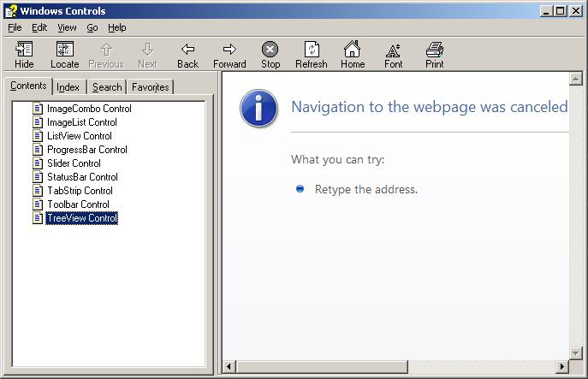Click the horizontal scrollbar thumb
The image size is (588, 379).
pos(322,366)
